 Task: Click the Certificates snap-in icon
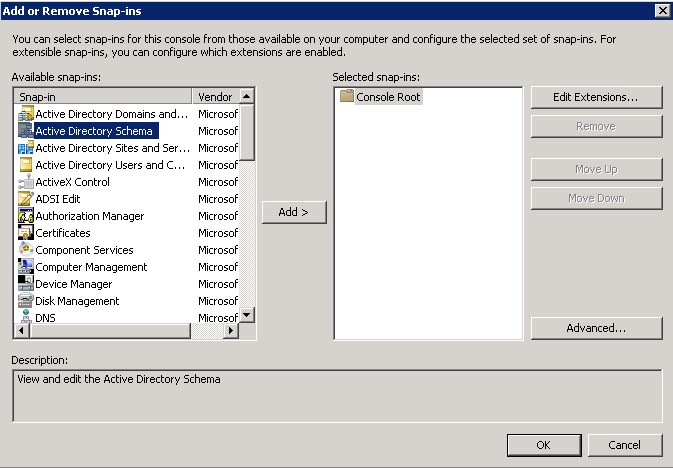[26, 233]
